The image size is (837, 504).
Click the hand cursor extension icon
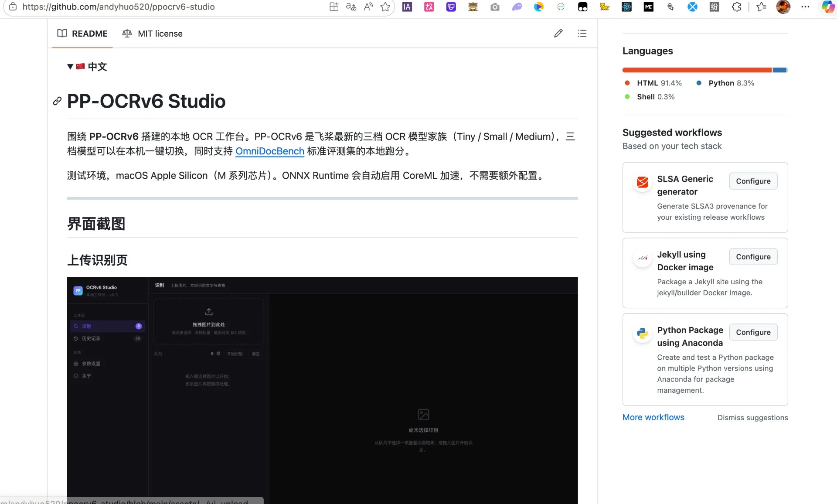point(670,7)
